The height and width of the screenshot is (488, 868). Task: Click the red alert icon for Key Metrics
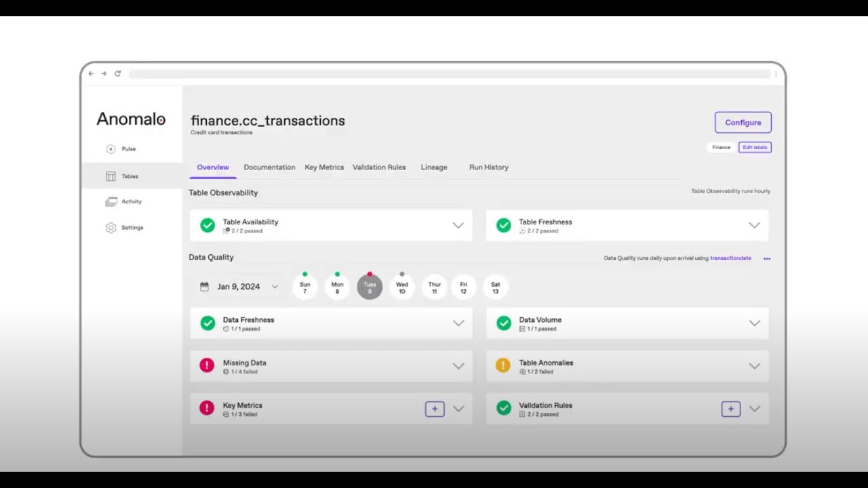click(207, 408)
